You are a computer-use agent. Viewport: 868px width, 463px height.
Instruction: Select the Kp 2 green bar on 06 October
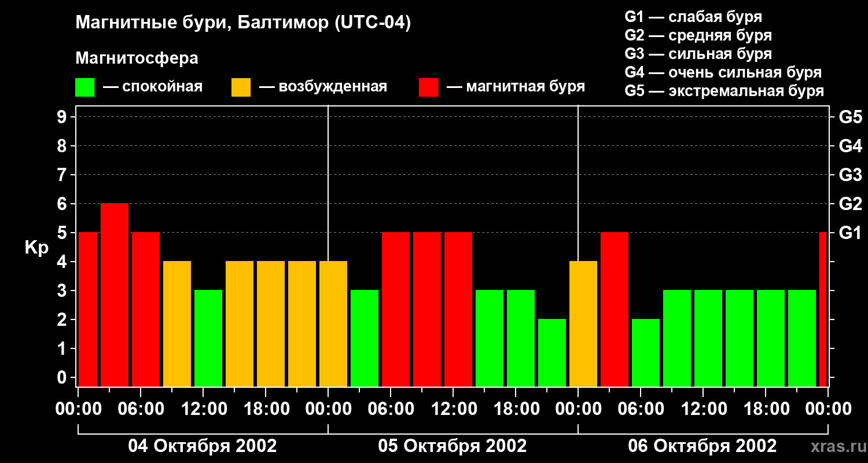646,352
